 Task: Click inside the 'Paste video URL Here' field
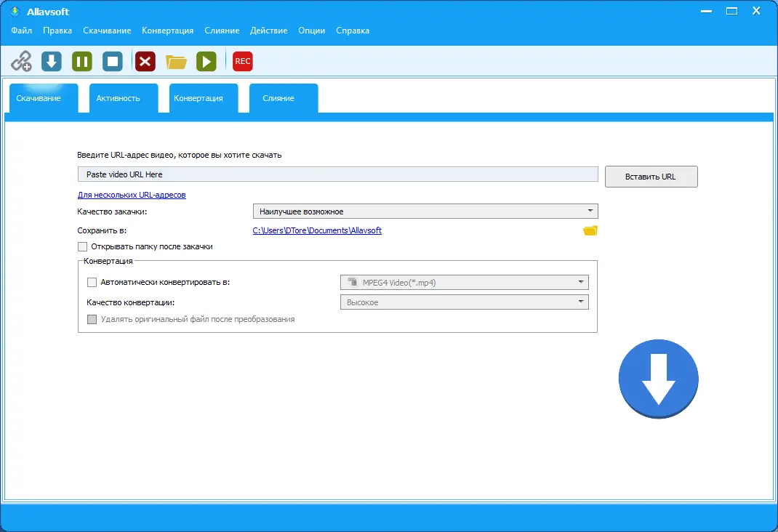click(x=337, y=174)
